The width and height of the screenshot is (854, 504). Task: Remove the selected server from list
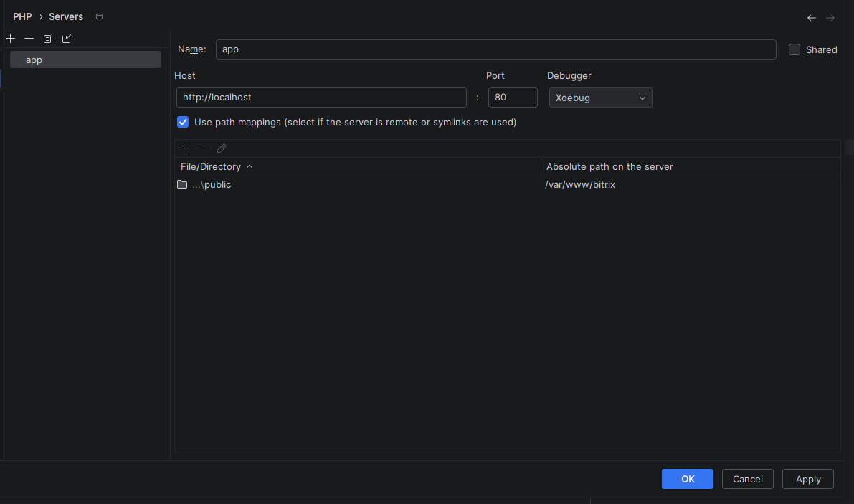(29, 38)
